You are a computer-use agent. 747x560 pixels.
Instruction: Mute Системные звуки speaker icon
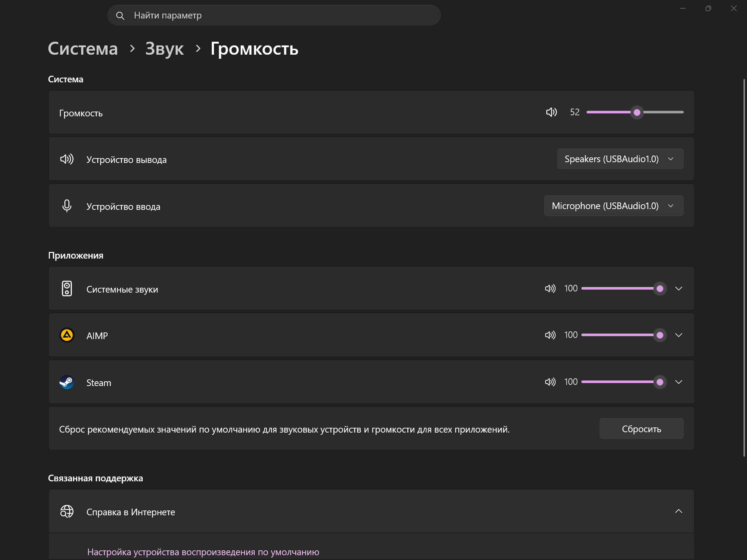550,288
